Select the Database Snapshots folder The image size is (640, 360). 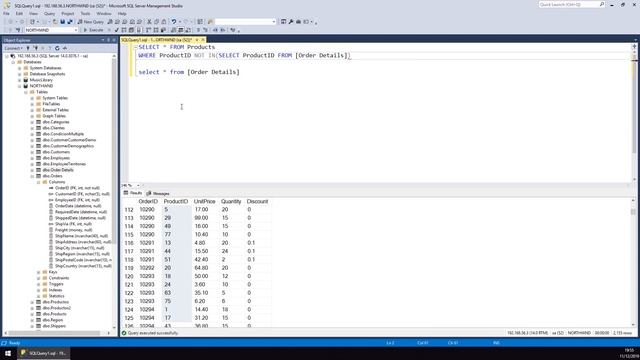[47, 74]
